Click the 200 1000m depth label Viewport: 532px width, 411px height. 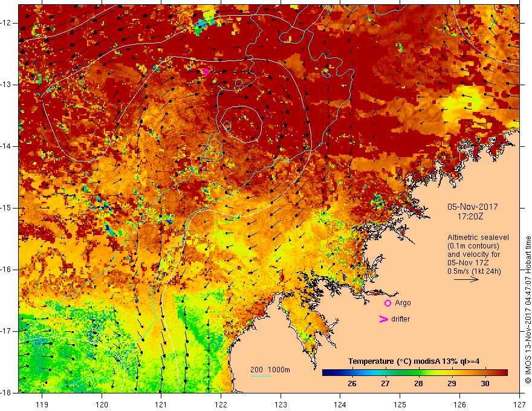tap(270, 370)
